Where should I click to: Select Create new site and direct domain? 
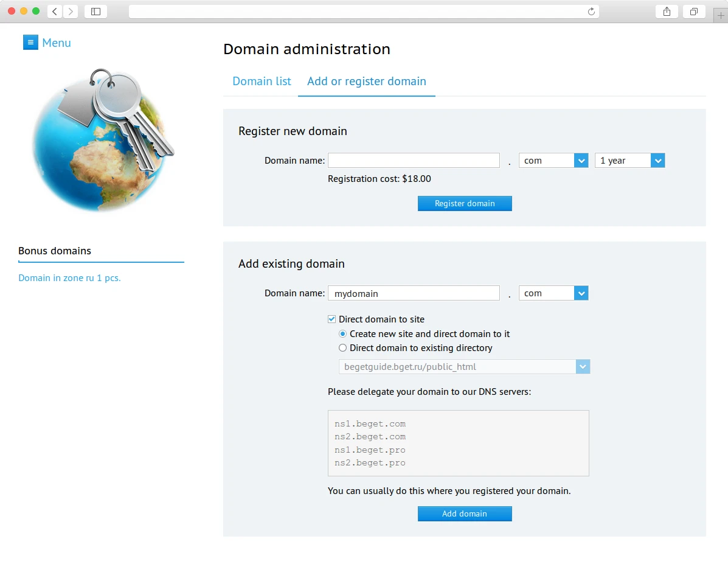click(342, 333)
